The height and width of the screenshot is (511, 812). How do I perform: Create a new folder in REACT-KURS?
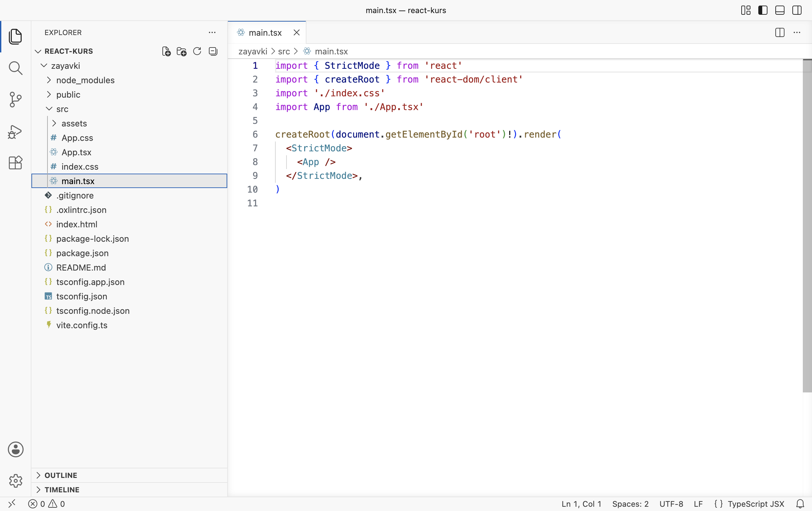coord(181,51)
